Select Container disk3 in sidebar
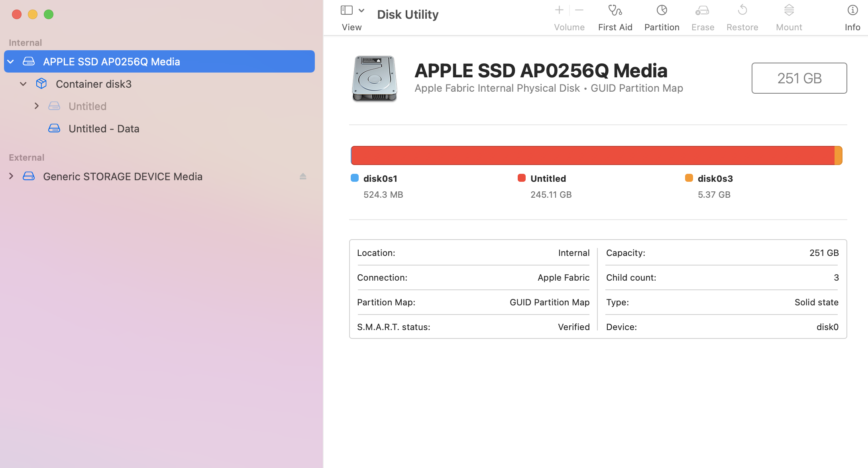This screenshot has width=868, height=468. (93, 84)
